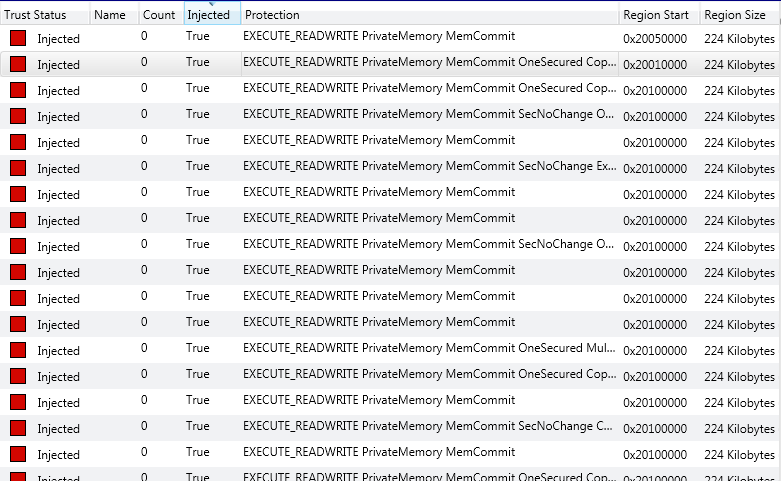Click the red trust icon in the 0x20050000 row

coord(18,38)
